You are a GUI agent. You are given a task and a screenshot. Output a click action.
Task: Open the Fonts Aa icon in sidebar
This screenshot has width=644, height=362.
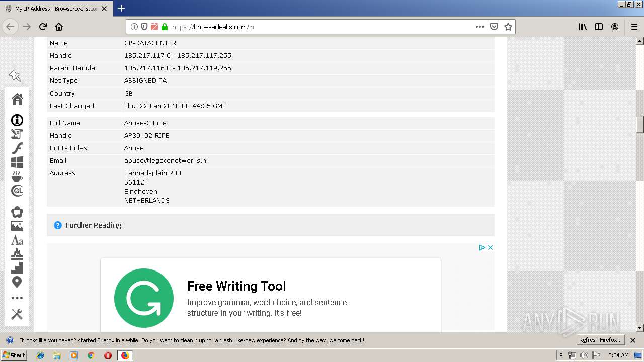pyautogui.click(x=17, y=240)
